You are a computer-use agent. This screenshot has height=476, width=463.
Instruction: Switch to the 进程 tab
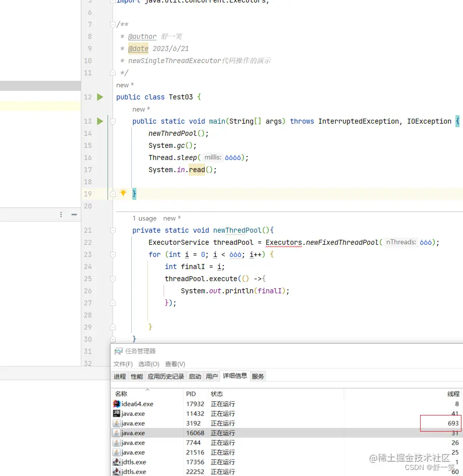(x=120, y=377)
